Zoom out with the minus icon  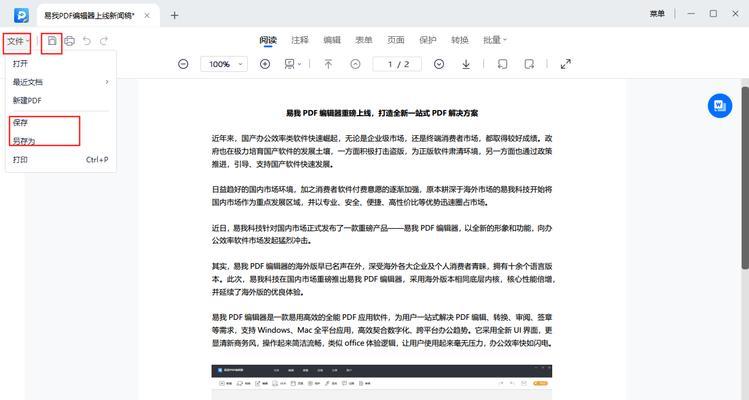[183, 64]
